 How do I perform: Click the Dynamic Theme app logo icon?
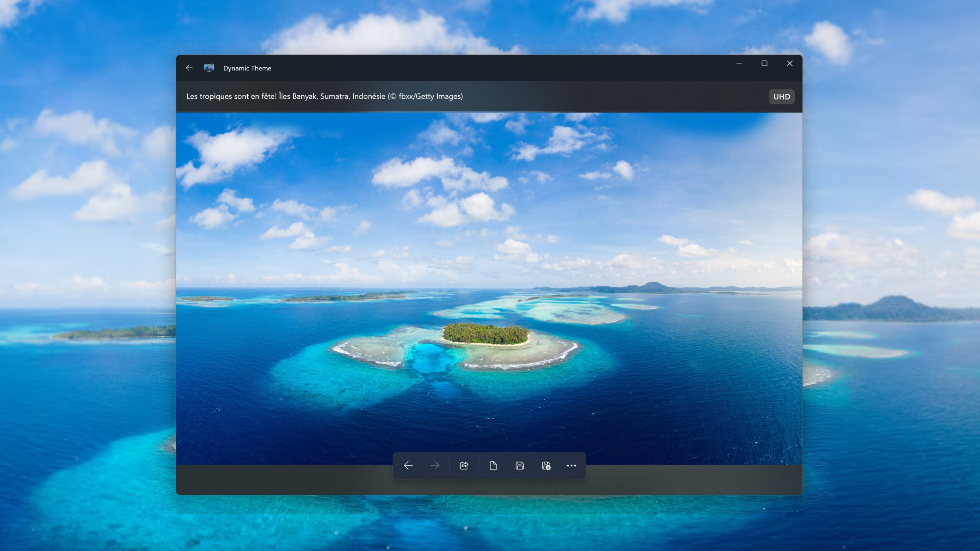click(x=209, y=68)
